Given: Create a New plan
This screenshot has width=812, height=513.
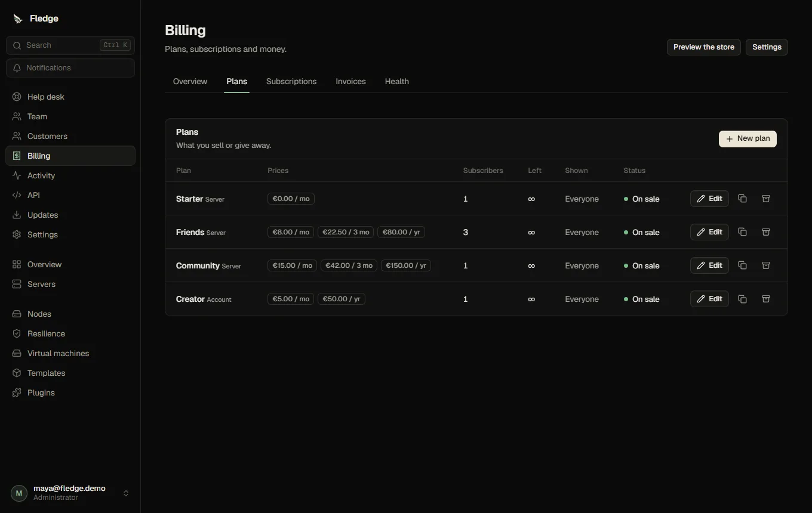Looking at the screenshot, I should (748, 138).
